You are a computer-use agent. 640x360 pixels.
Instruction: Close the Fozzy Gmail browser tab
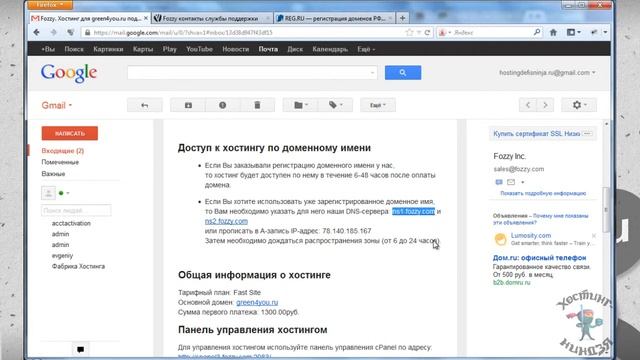click(146, 18)
